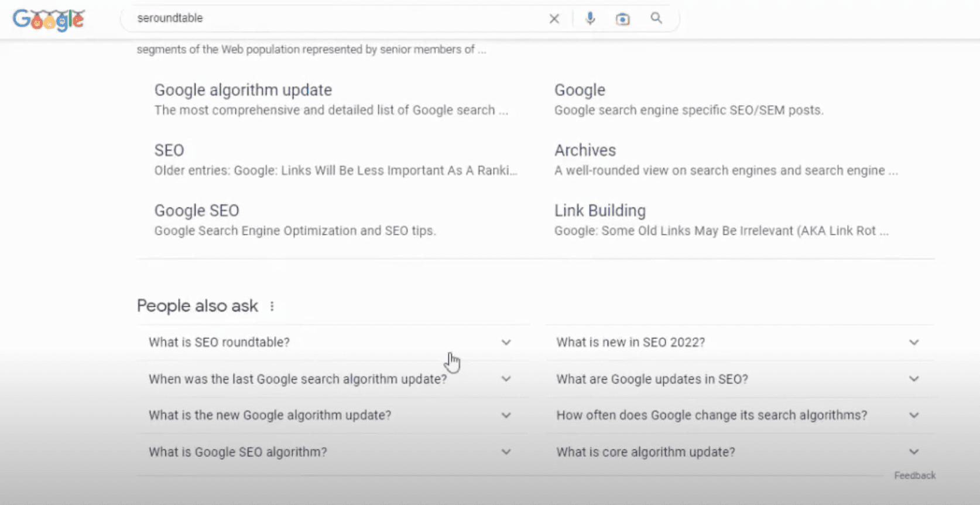The height and width of the screenshot is (505, 980).
Task: Open search by image camera icon
Action: 623,19
